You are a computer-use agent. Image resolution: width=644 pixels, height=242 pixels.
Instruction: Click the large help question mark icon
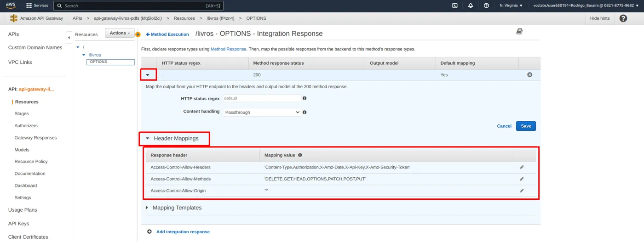click(623, 18)
